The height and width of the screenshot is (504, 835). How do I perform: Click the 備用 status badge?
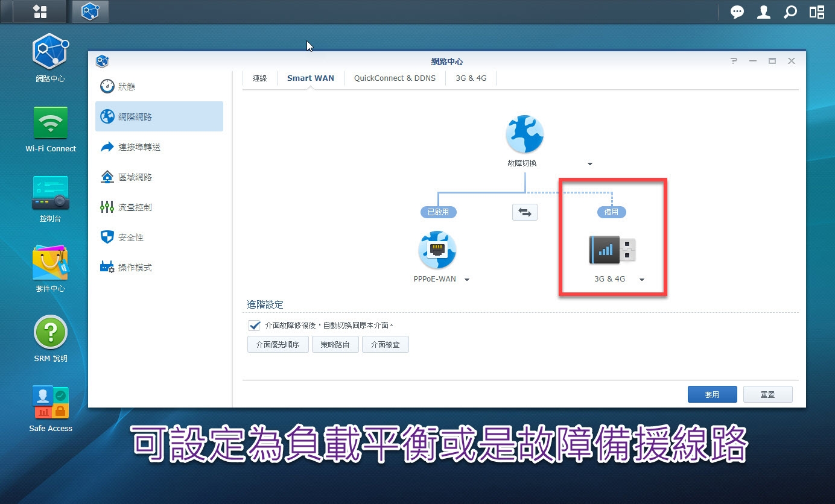pyautogui.click(x=612, y=212)
